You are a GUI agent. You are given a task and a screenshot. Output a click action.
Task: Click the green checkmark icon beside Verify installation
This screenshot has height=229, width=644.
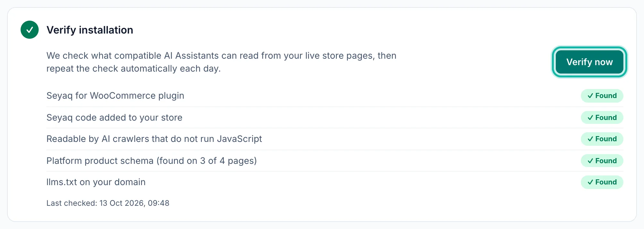30,30
